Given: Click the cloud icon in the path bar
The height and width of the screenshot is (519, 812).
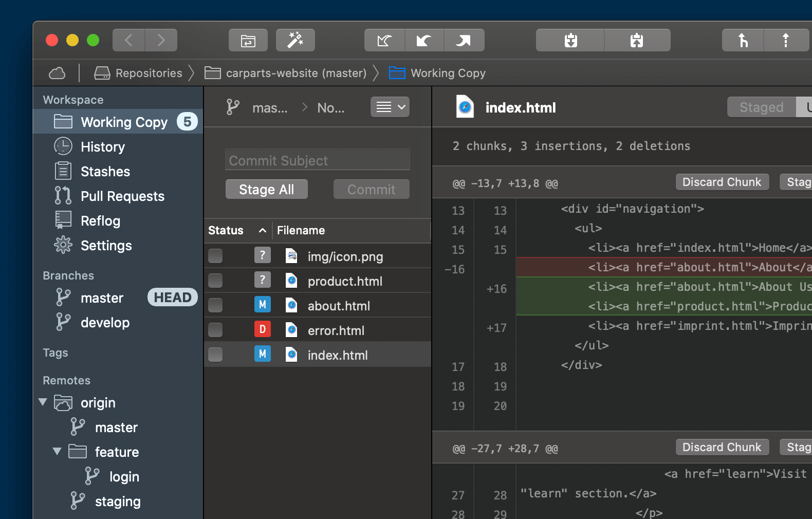Looking at the screenshot, I should 57,73.
